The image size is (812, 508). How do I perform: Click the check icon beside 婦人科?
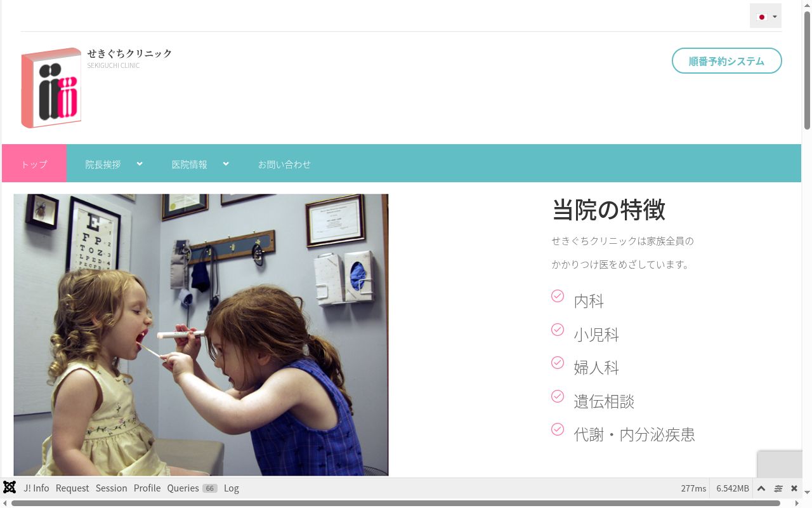(x=558, y=363)
